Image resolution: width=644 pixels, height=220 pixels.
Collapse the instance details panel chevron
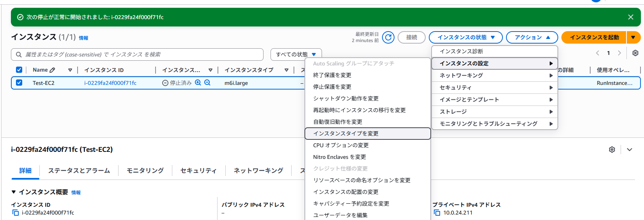pyautogui.click(x=630, y=150)
